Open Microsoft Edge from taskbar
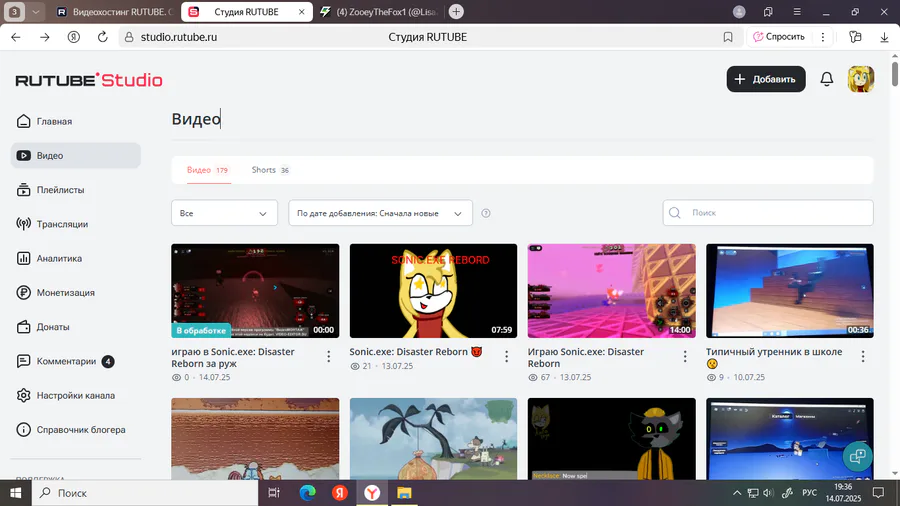 coord(308,493)
